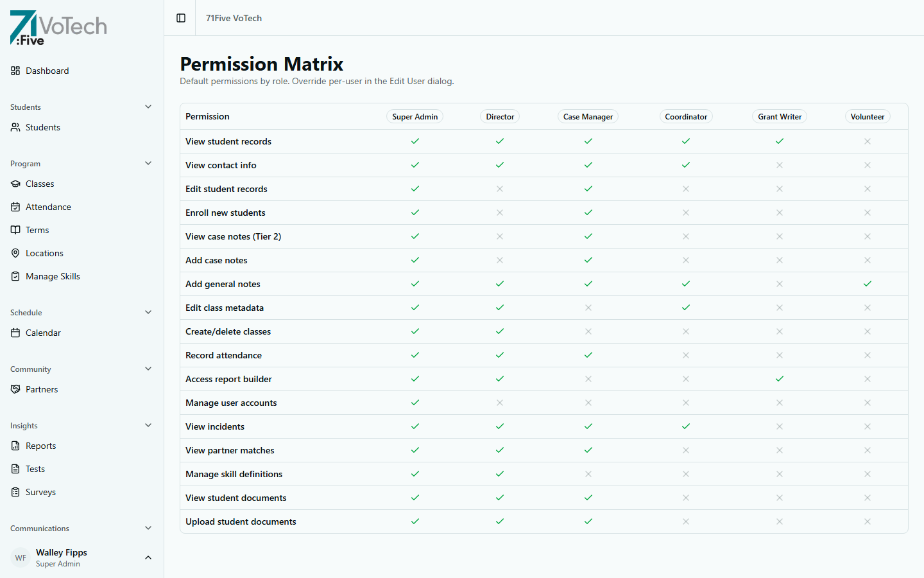
Task: Click the Attendance calendar-check icon
Action: click(14, 207)
